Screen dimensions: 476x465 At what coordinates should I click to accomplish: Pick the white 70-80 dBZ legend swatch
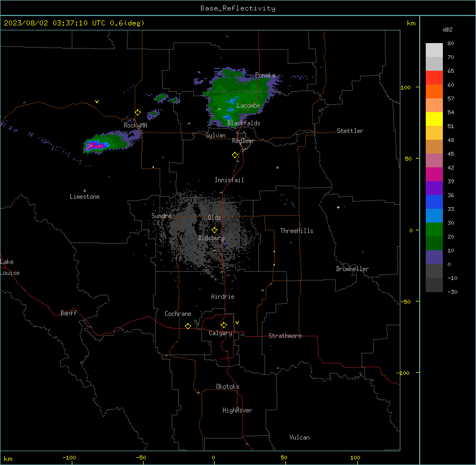tap(434, 50)
